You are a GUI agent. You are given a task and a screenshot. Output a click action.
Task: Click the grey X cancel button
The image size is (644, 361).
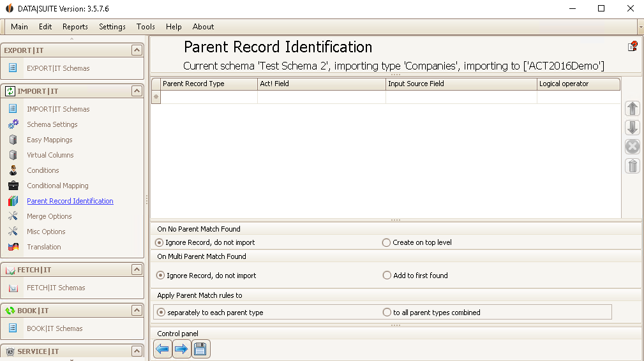pyautogui.click(x=633, y=147)
